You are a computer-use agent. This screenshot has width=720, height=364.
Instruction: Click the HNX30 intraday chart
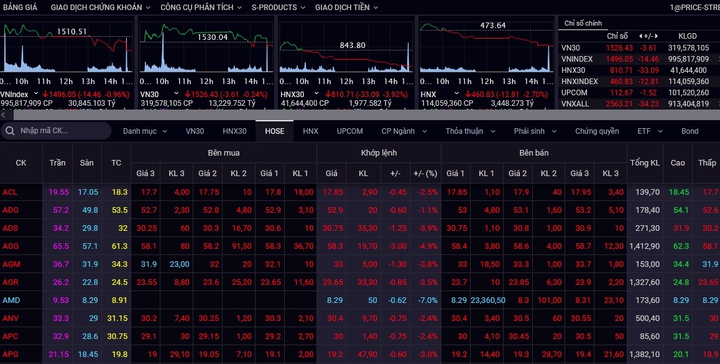point(346,48)
